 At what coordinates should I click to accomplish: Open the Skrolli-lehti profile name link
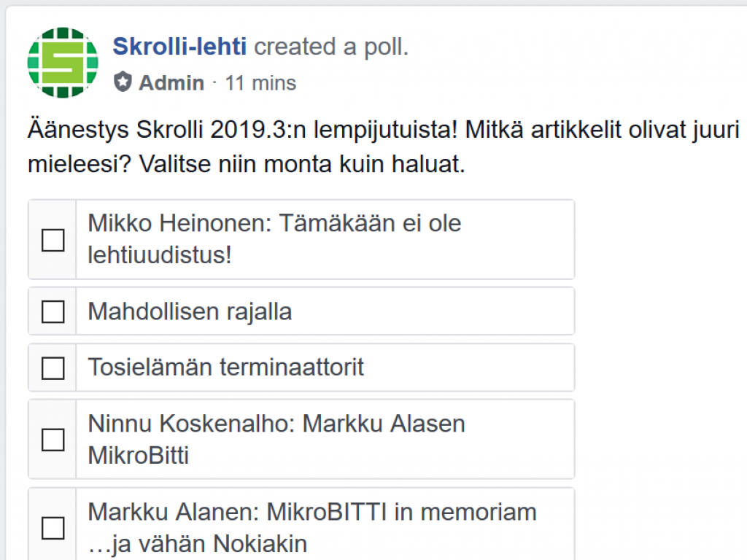point(179,47)
